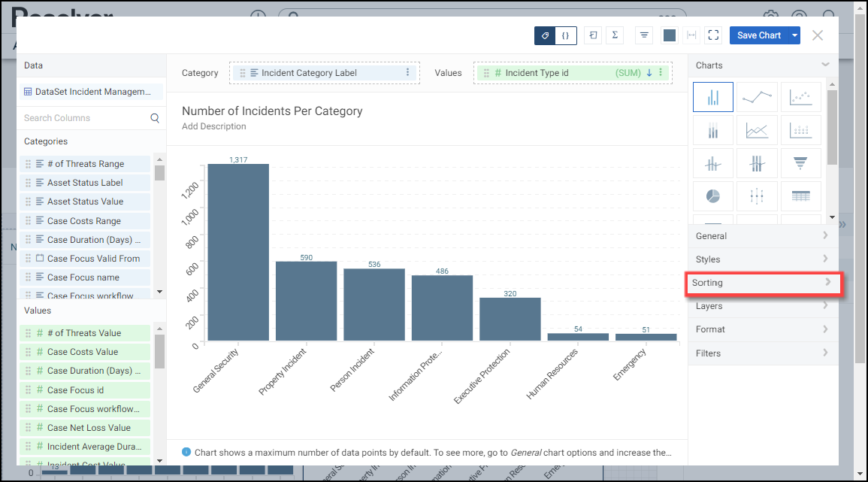The width and height of the screenshot is (868, 482).
Task: Open the Filters options section
Action: 763,353
